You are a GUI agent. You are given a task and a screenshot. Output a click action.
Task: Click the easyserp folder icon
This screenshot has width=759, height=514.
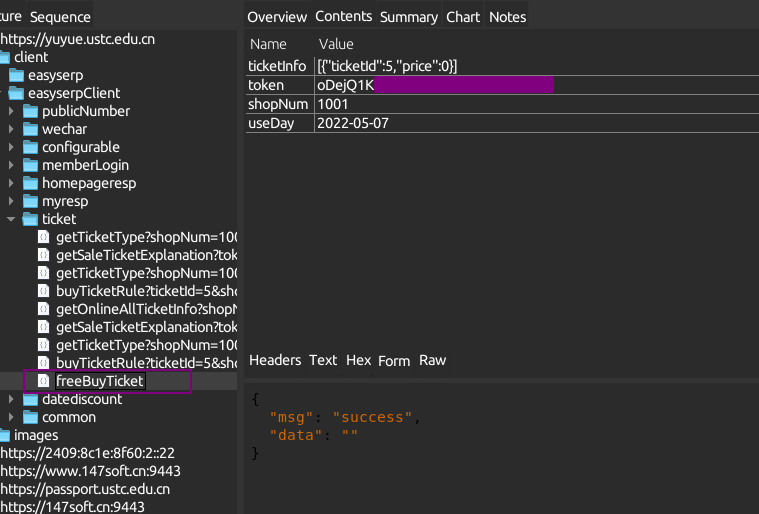16,75
